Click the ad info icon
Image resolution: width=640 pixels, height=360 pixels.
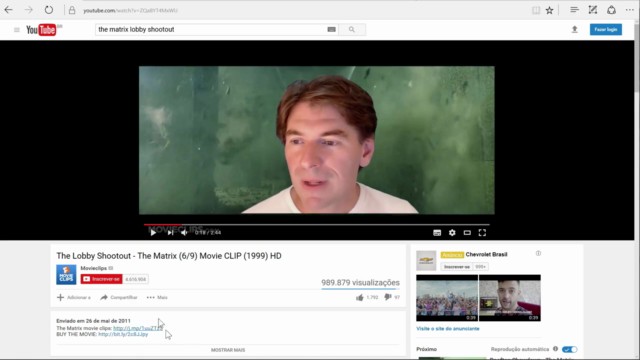tap(538, 253)
